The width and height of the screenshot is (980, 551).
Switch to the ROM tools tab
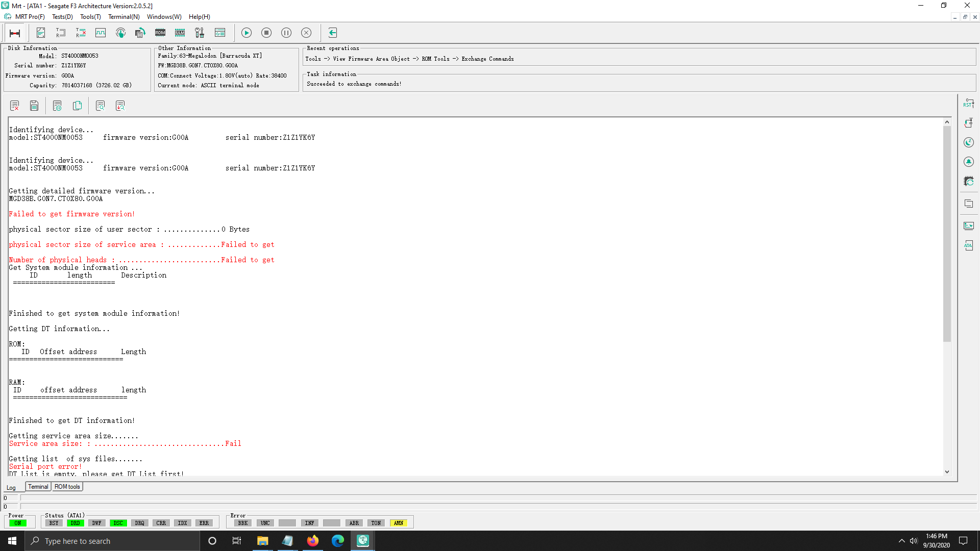click(67, 487)
